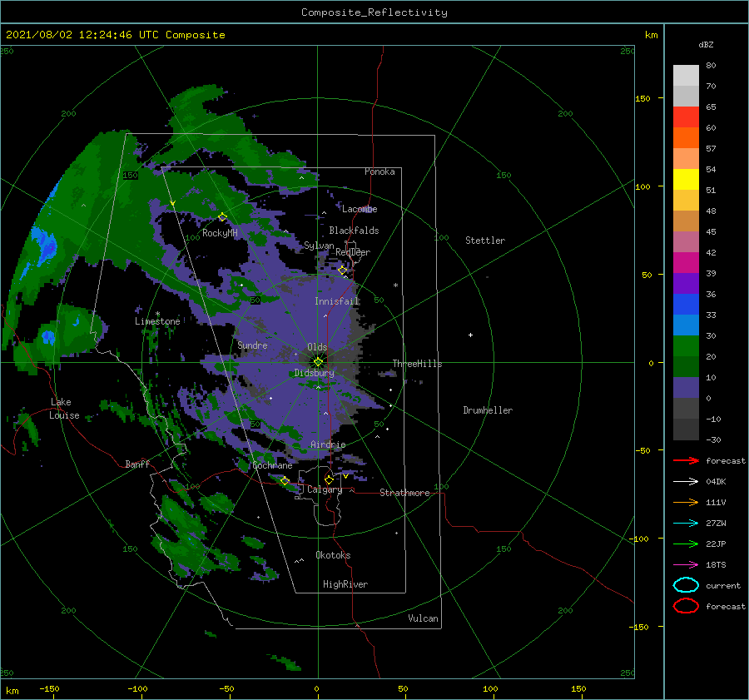The image size is (749, 700).
Task: Select the mauve 45 dBZ swatch
Action: coord(686,241)
